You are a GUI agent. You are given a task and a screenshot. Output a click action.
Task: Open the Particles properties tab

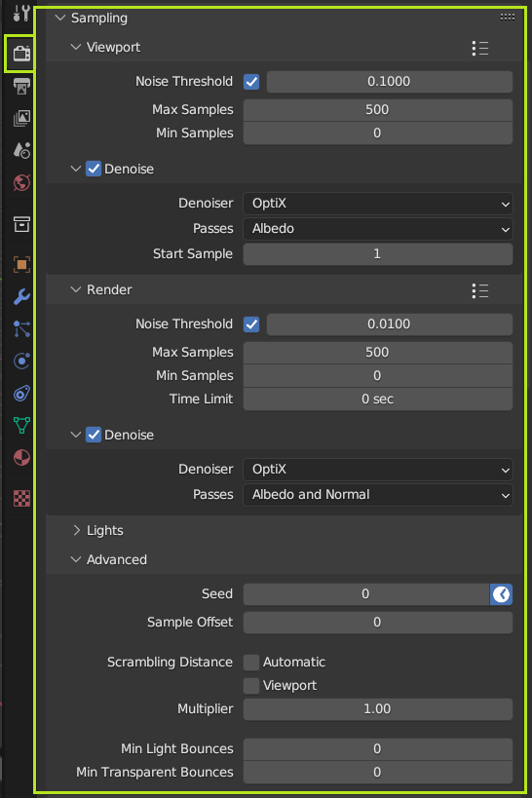tap(21, 328)
